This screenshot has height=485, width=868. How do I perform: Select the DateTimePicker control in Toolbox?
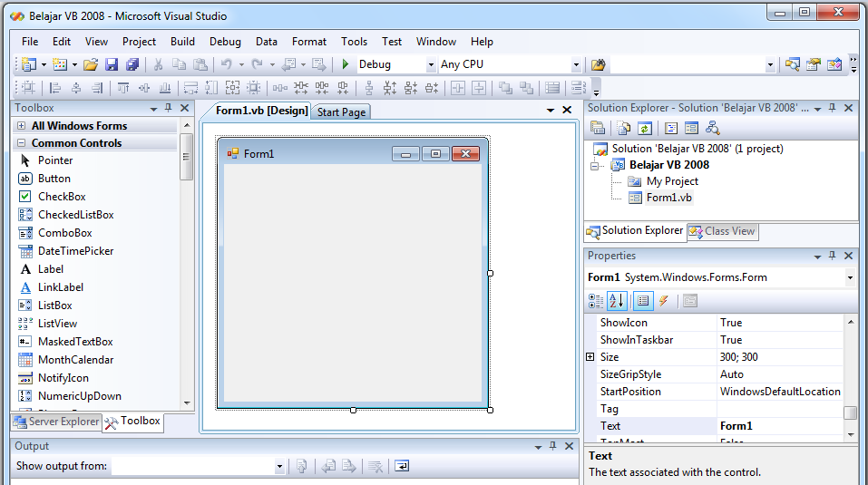point(75,251)
